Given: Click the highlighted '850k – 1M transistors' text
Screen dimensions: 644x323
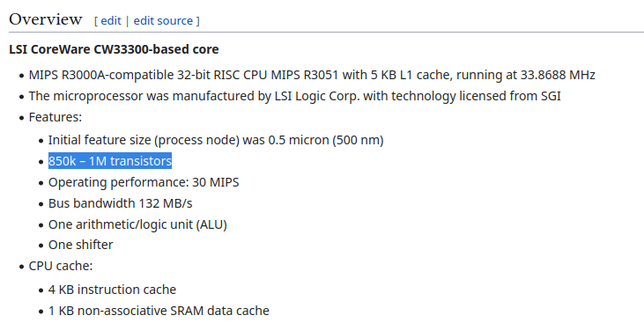Looking at the screenshot, I should (109, 161).
